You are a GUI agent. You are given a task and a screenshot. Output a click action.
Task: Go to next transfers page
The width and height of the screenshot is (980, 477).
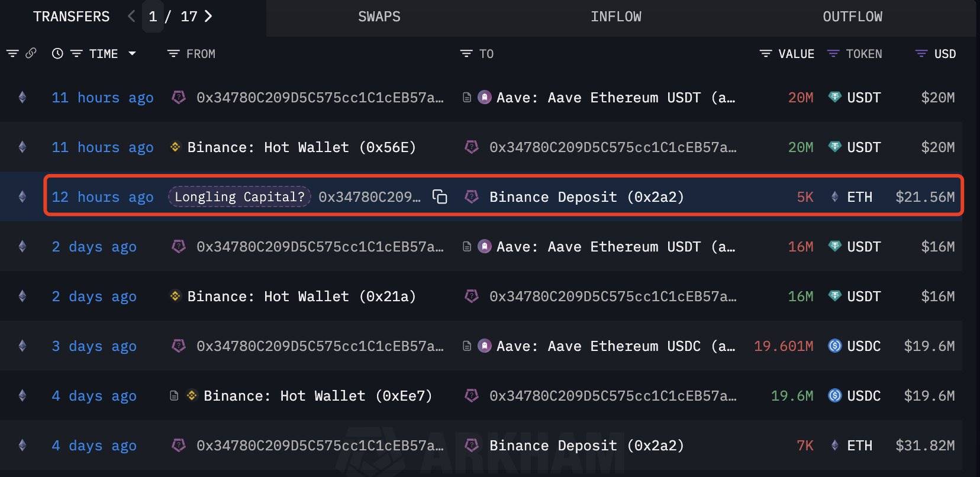[208, 16]
